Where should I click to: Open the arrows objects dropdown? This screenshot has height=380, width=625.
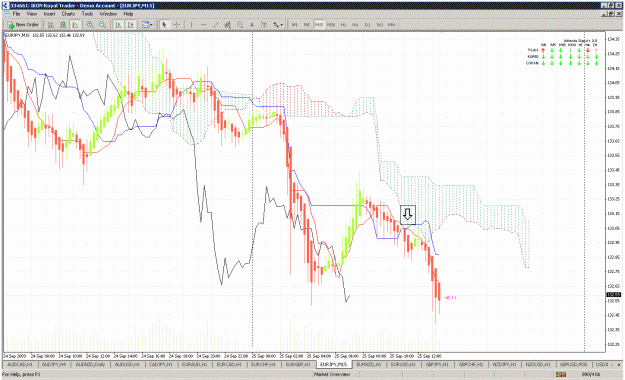point(278,25)
